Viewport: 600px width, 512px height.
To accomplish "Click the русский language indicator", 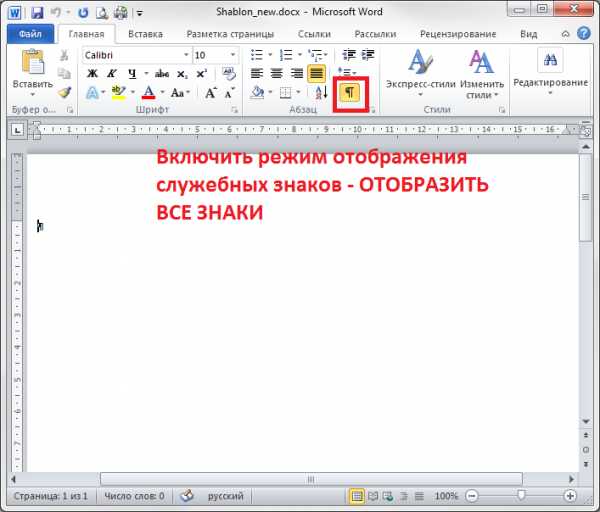I will click(x=225, y=496).
